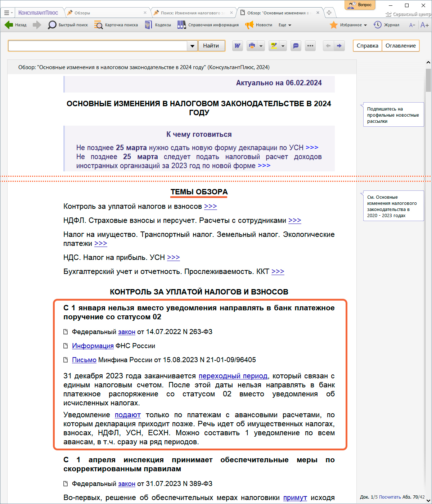Click Подпишитесь на профильные новостные рассылки note
Screen dimensions: 432x504
point(393,115)
